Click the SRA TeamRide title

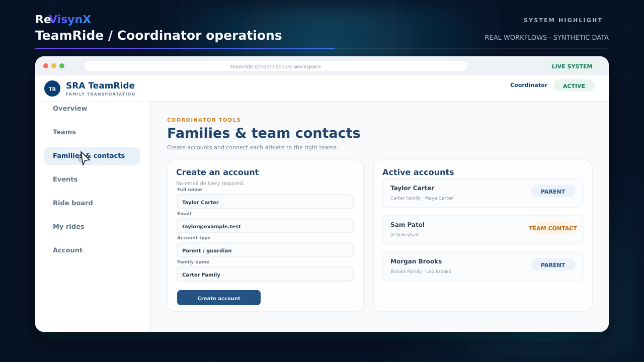[x=100, y=85]
